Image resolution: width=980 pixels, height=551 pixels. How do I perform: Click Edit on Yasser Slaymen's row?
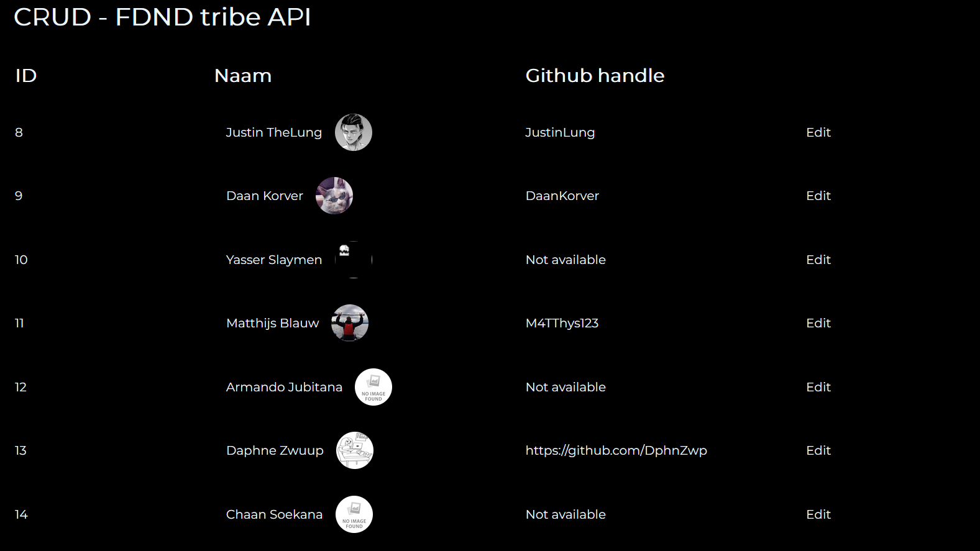818,260
